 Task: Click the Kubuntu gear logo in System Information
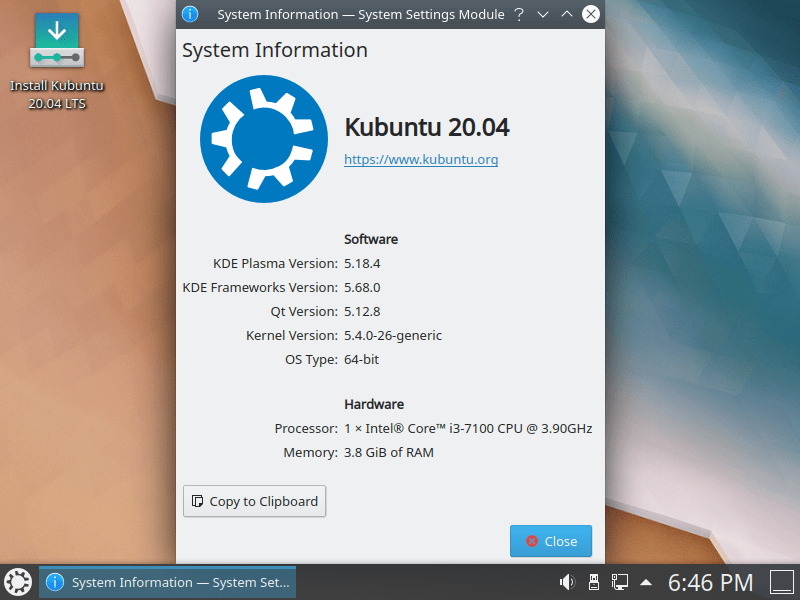pyautogui.click(x=264, y=139)
